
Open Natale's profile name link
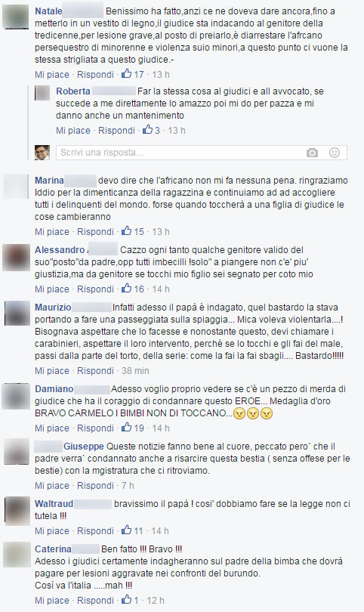pos(48,11)
